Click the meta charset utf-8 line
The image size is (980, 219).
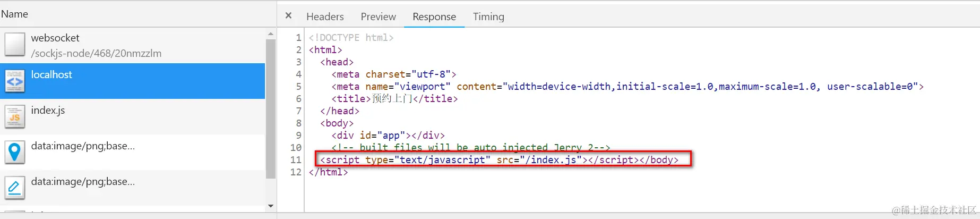[x=394, y=74]
